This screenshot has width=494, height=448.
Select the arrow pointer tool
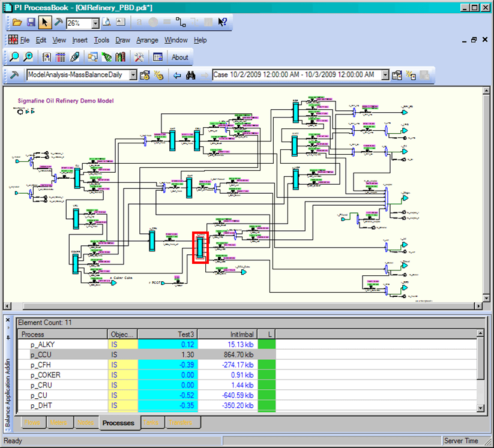click(x=45, y=23)
